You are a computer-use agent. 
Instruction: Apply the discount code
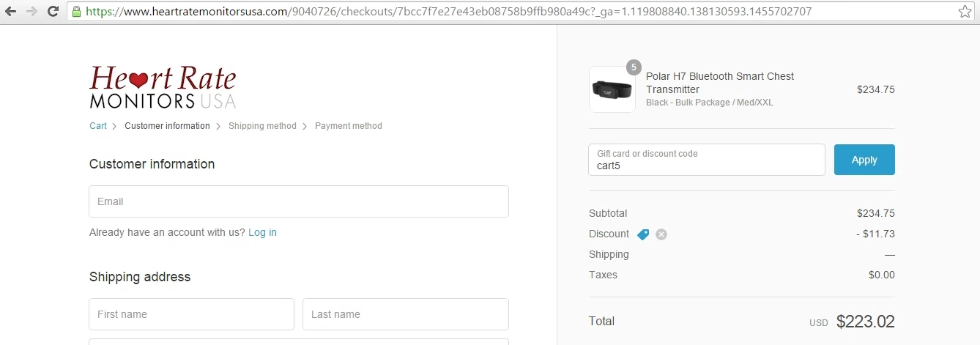(x=864, y=160)
